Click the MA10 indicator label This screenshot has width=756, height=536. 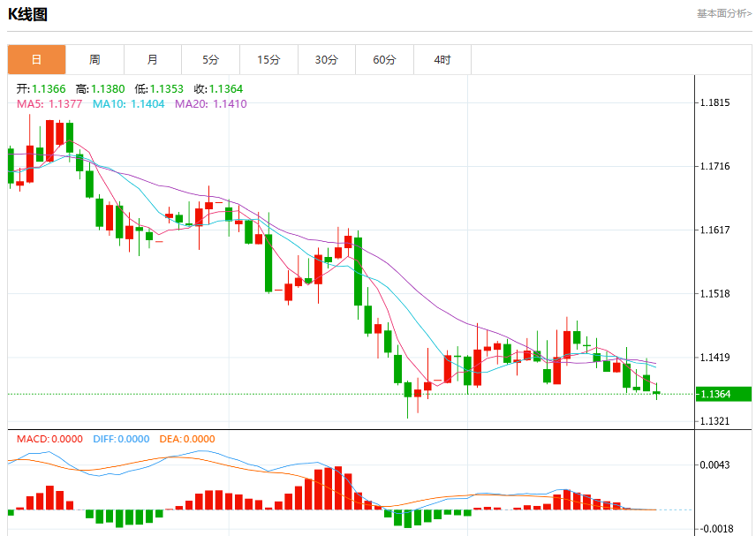tap(128, 104)
